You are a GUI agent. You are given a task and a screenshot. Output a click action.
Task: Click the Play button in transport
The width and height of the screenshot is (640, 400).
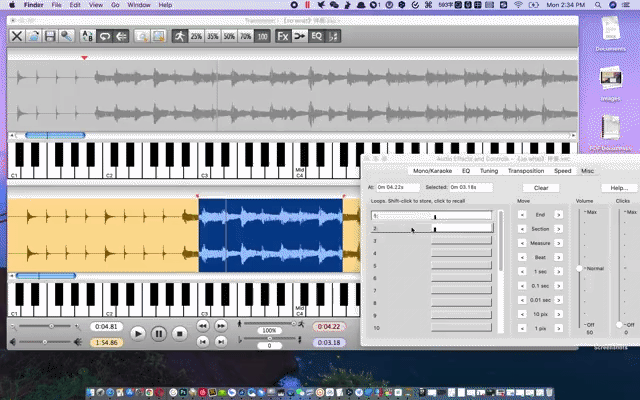tap(138, 334)
